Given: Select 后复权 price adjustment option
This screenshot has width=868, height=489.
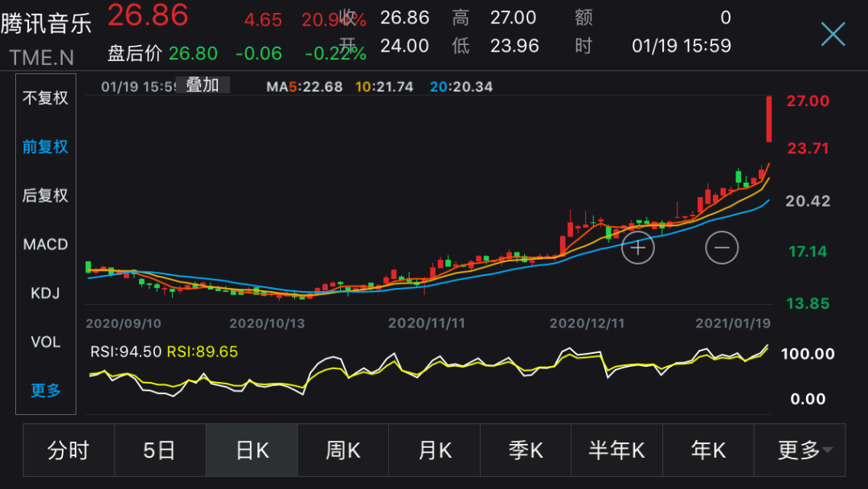Looking at the screenshot, I should [45, 195].
